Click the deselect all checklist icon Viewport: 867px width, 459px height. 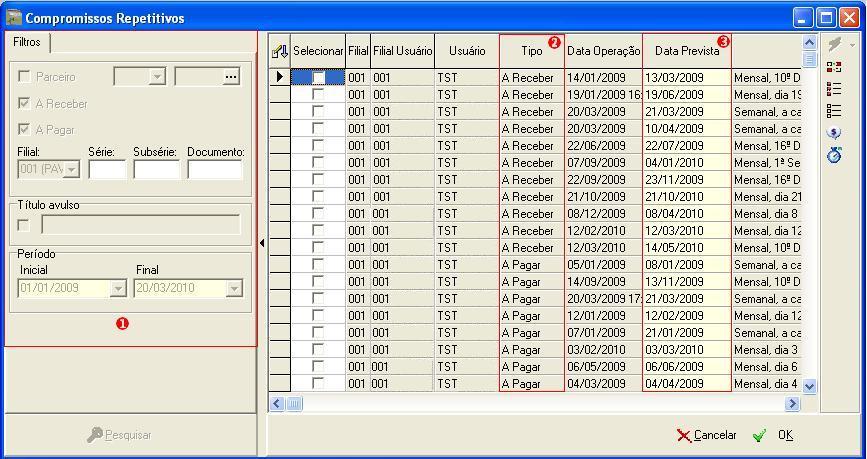(x=834, y=111)
